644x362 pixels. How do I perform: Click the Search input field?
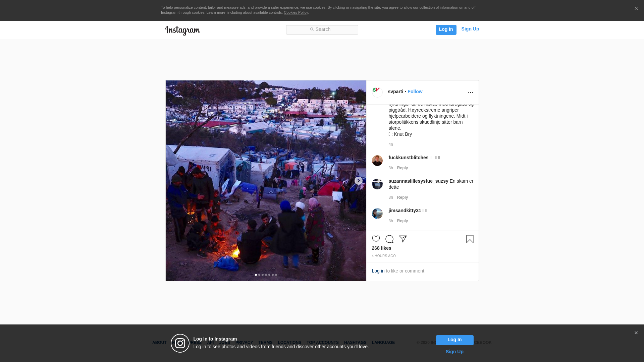322,29
